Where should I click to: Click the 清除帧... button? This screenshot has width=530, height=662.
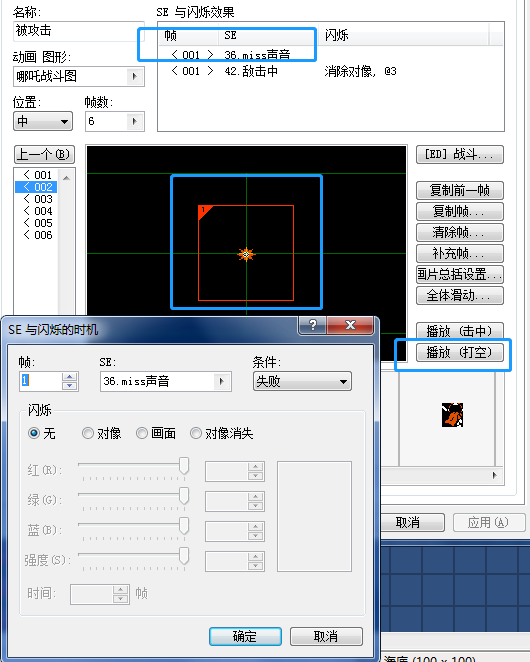click(x=459, y=232)
